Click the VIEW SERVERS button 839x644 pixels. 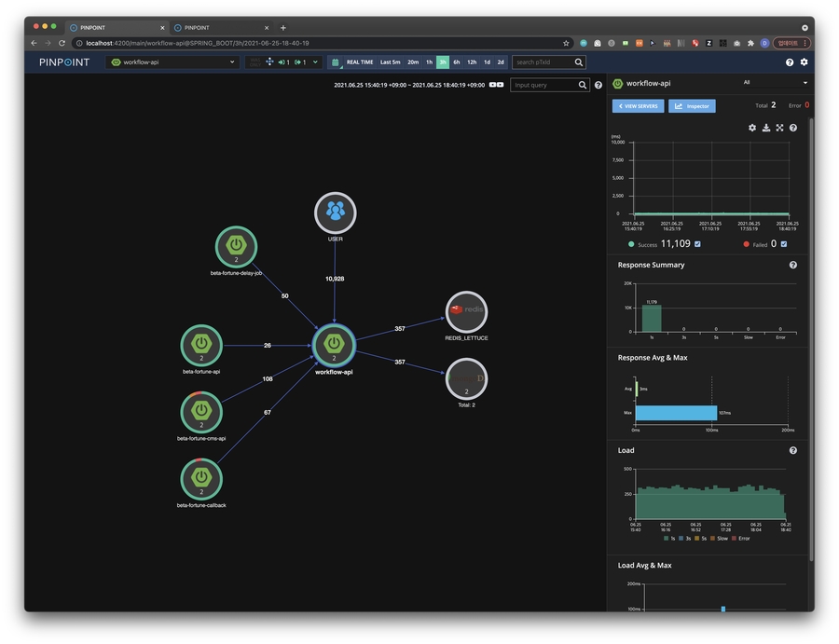pyautogui.click(x=638, y=106)
